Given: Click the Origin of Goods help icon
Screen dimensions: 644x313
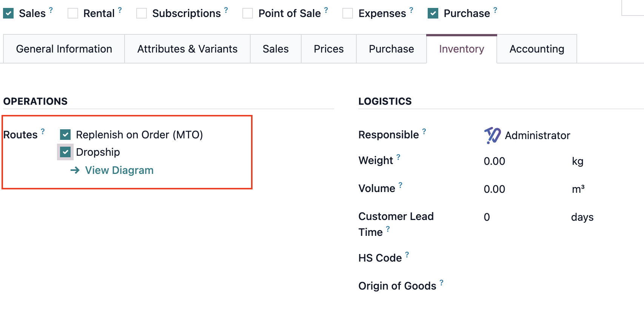Looking at the screenshot, I should pyautogui.click(x=441, y=282).
